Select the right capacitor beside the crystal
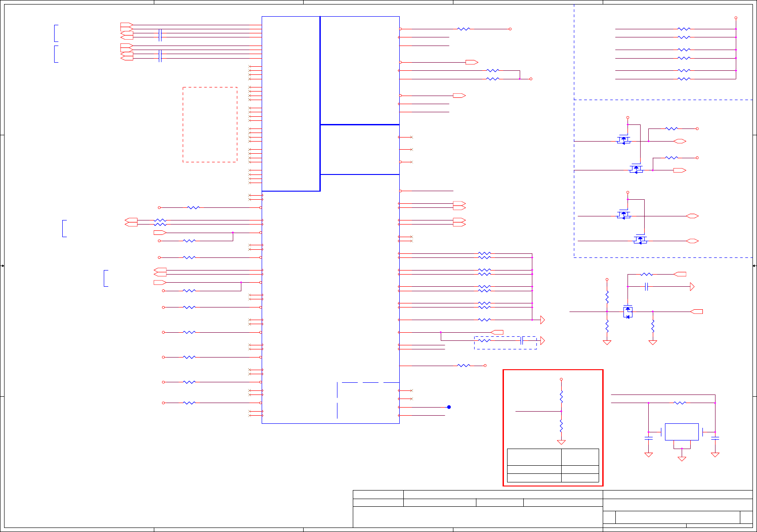This screenshot has height=532, width=757. click(x=715, y=437)
